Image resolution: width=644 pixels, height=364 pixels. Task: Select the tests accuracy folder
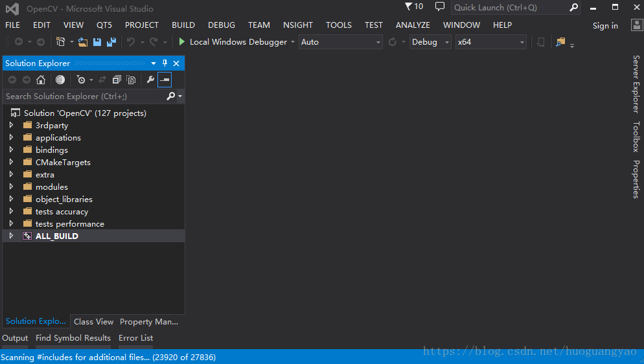(x=62, y=212)
